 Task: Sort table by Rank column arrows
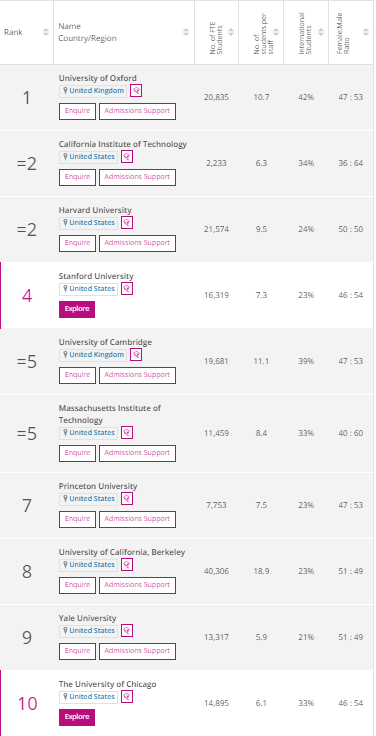(x=46, y=32)
